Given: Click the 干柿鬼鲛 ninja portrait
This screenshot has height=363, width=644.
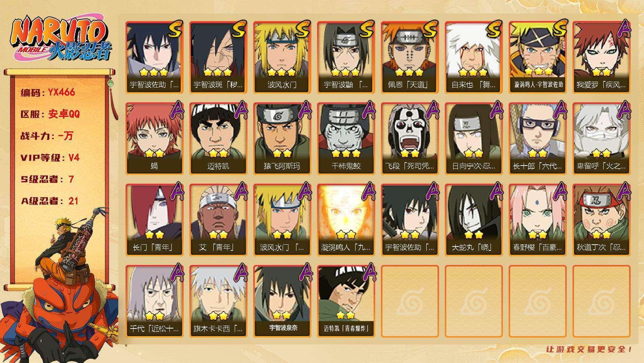Looking at the screenshot, I should [x=346, y=139].
